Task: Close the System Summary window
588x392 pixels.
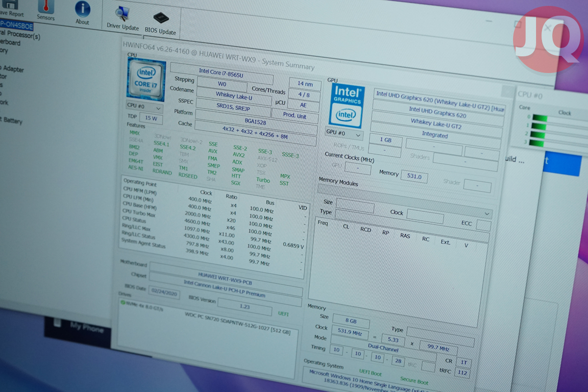Action: 509,92
